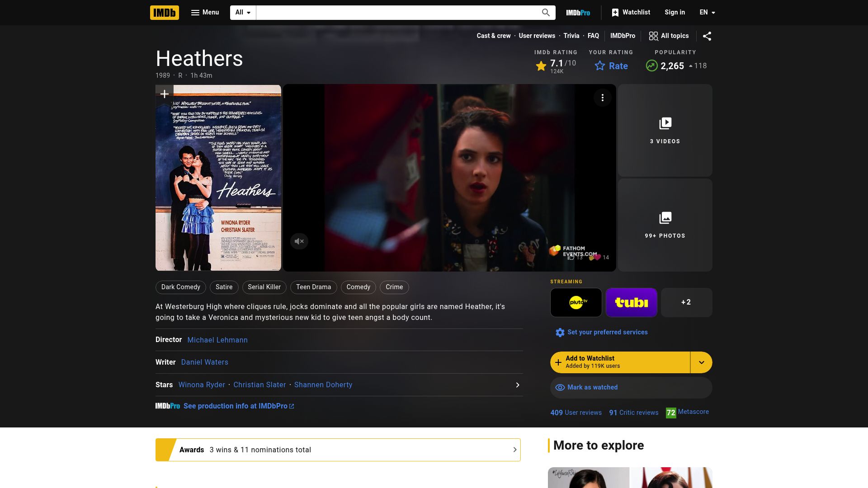
Task: Unmute the trailer with the speaker icon
Action: pos(299,241)
